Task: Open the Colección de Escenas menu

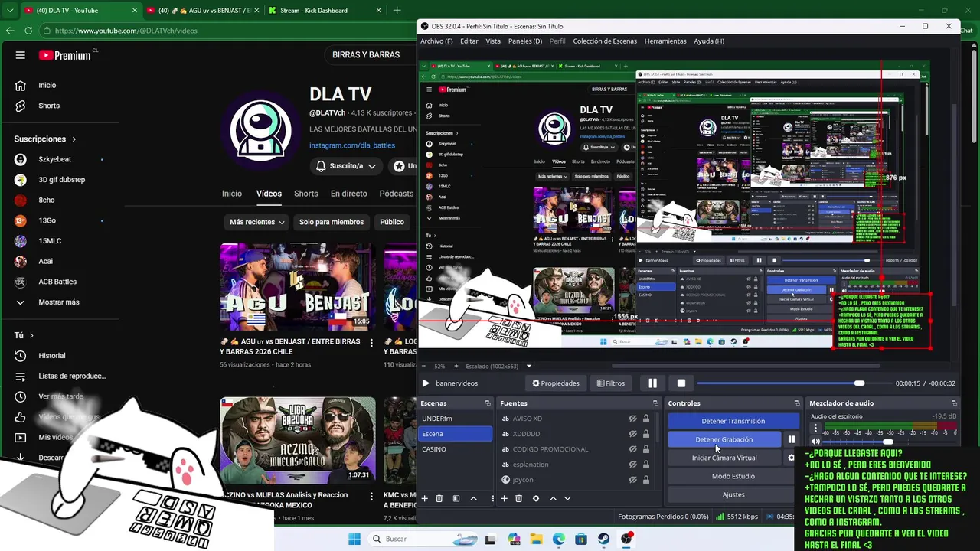Action: [x=605, y=41]
